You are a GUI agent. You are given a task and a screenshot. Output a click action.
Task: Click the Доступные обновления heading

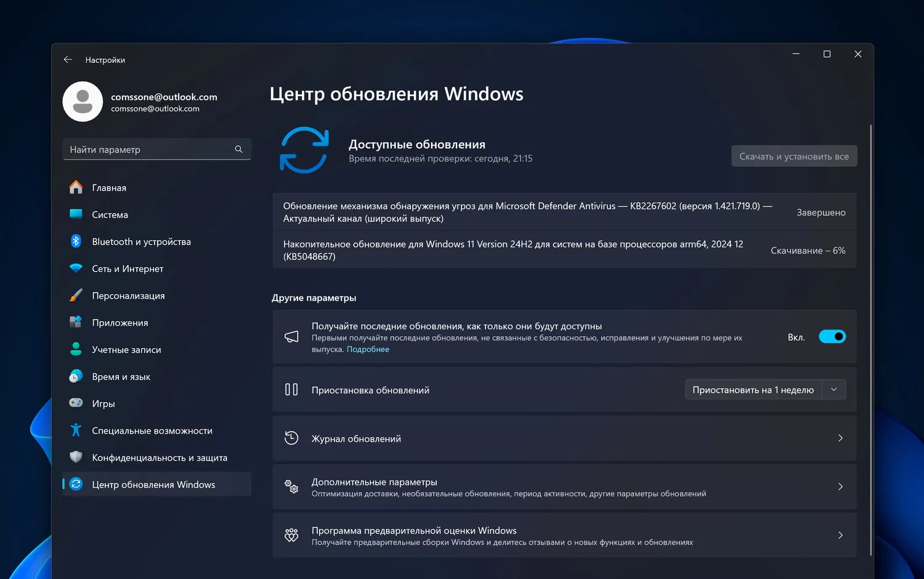pos(417,144)
